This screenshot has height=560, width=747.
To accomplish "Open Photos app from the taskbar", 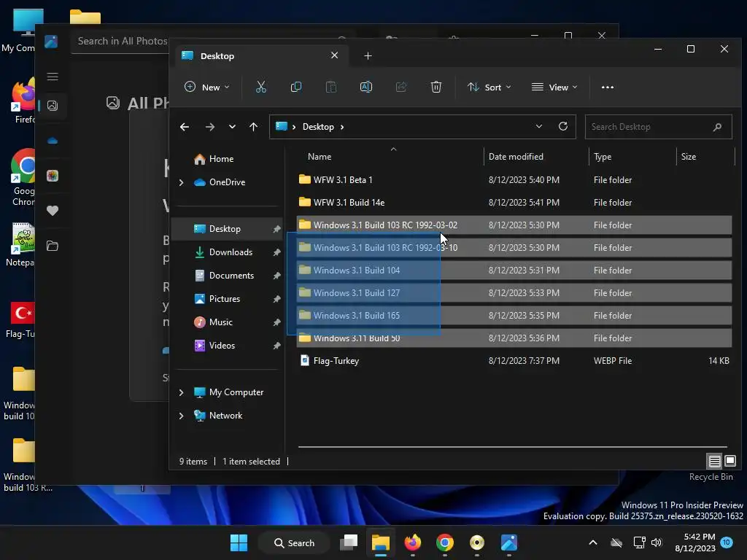I will click(x=508, y=542).
